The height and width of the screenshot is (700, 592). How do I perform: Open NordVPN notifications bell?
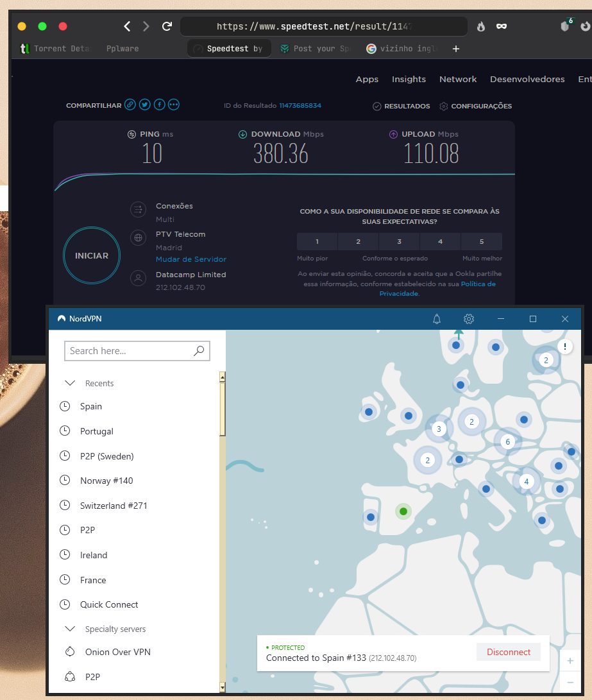click(x=437, y=319)
